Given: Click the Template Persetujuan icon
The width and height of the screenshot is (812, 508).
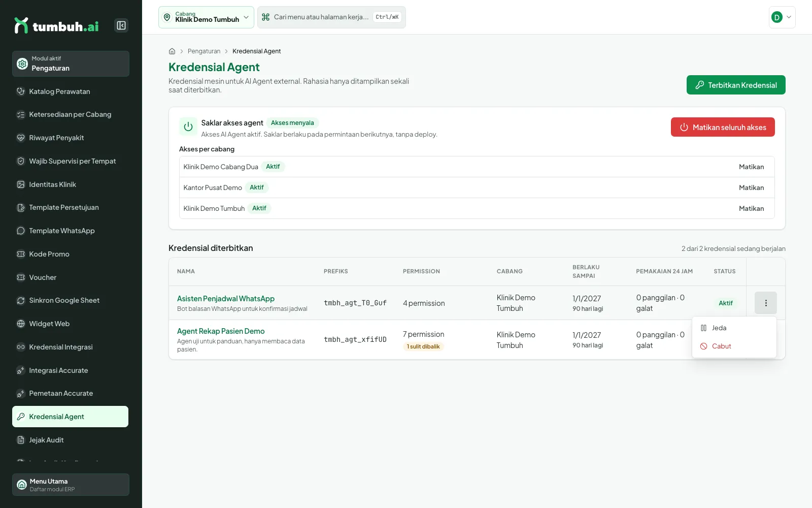Looking at the screenshot, I should (x=21, y=207).
